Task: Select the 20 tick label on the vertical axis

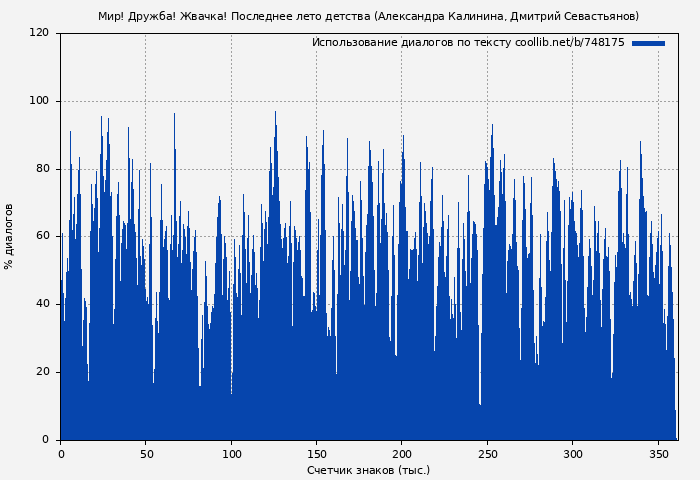Action: coord(42,372)
